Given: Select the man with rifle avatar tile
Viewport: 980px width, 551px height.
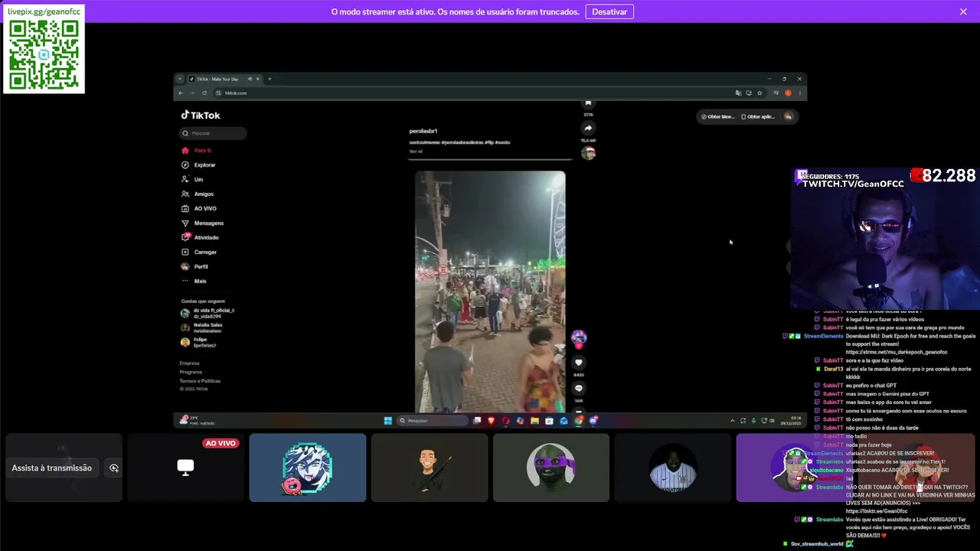Looking at the screenshot, I should (x=430, y=468).
